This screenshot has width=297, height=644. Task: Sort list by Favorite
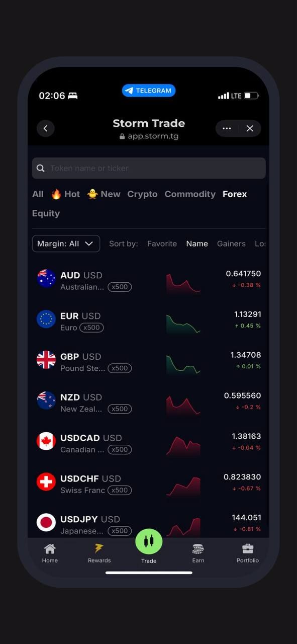(162, 244)
